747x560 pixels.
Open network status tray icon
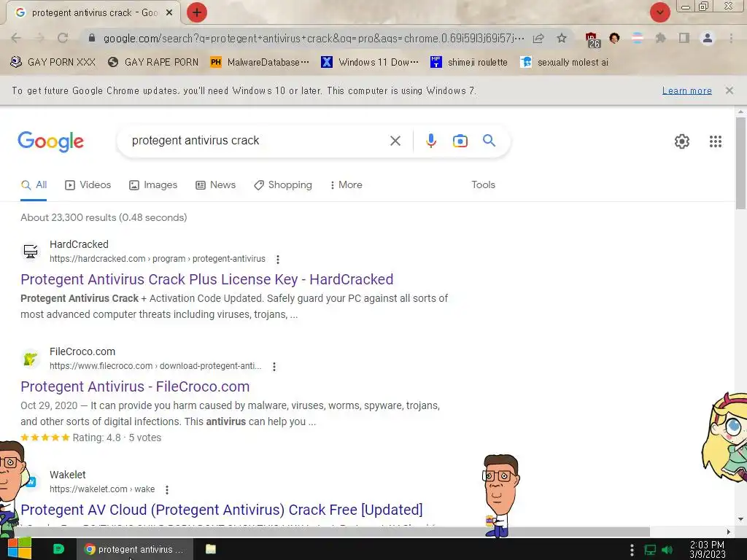click(650, 550)
